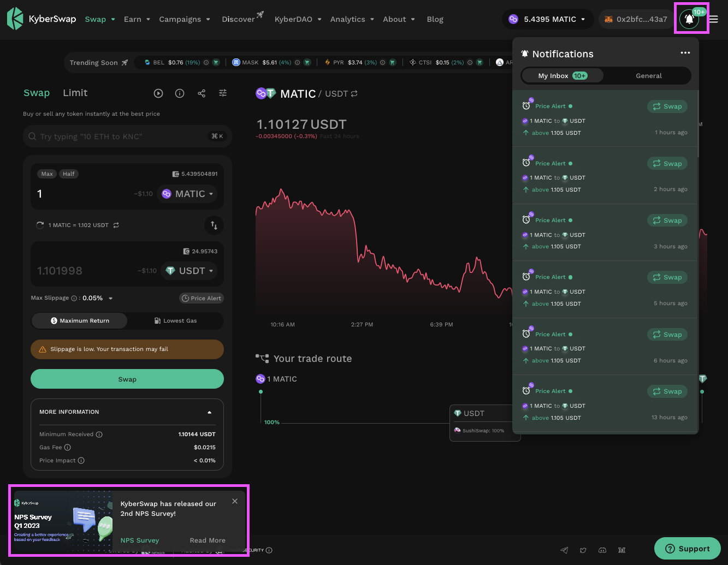Click the swap direction arrows button

pyautogui.click(x=214, y=225)
